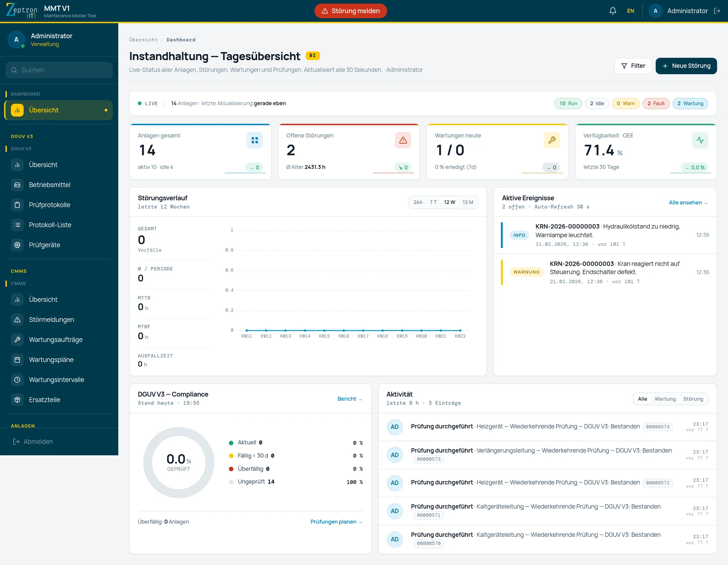This screenshot has height=565, width=728.
Task: Click the 00000573 ID badge
Action: pyautogui.click(x=429, y=459)
